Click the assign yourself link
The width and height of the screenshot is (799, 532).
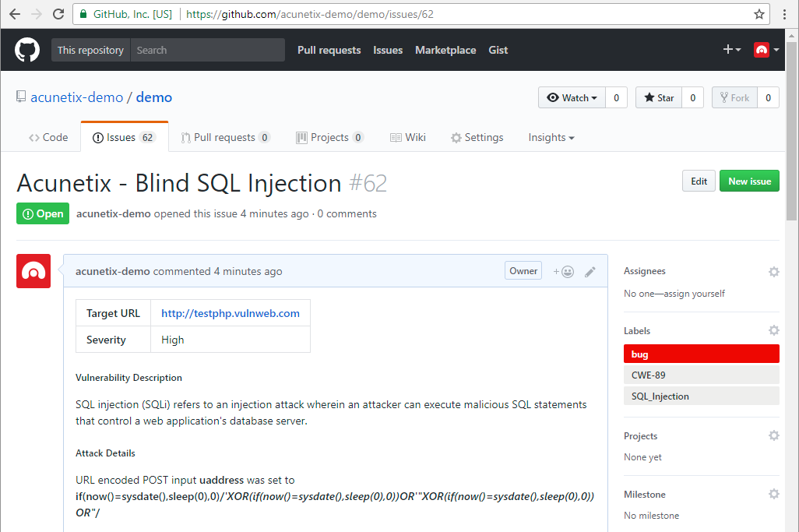694,294
